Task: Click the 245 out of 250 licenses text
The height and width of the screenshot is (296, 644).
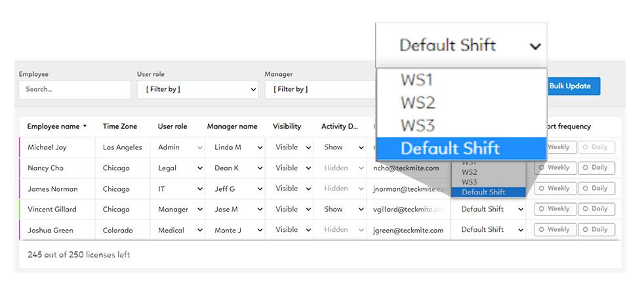Action: [x=79, y=255]
